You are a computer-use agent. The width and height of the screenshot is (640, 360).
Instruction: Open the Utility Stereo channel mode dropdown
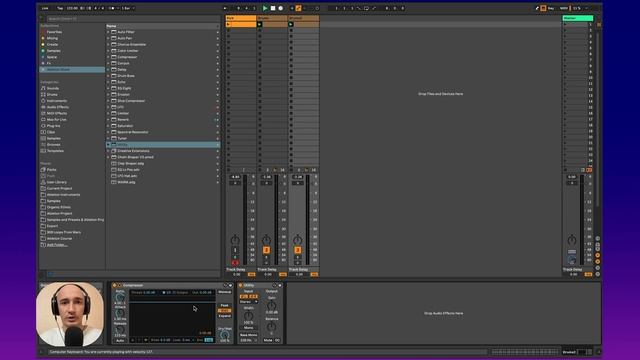click(249, 302)
